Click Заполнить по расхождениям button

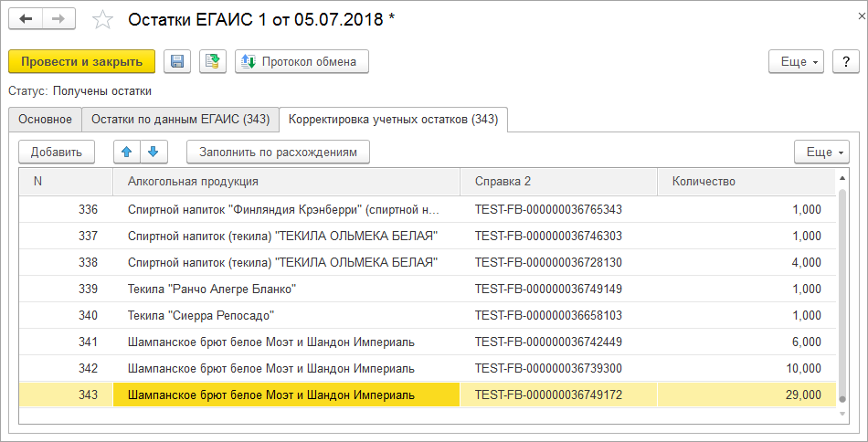pos(278,152)
